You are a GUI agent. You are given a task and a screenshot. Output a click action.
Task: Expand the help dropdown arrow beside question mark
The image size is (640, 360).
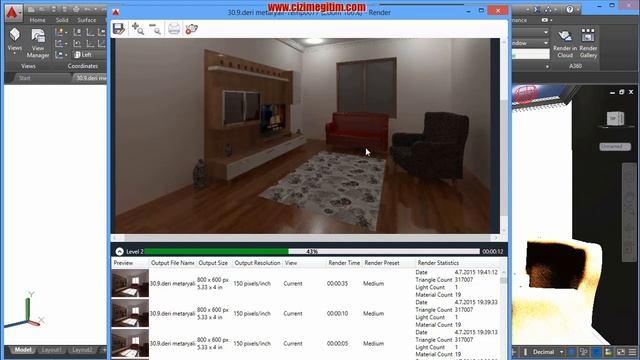coord(577,9)
